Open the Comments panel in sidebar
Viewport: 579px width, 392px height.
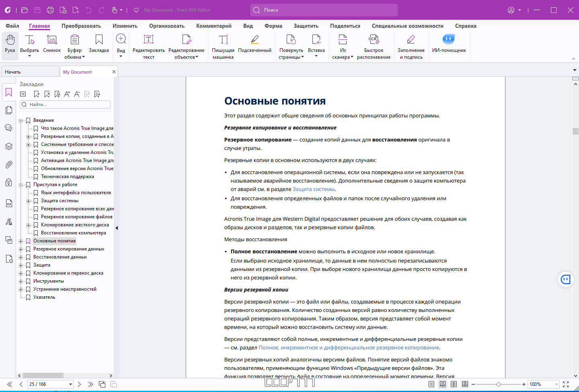click(x=9, y=128)
